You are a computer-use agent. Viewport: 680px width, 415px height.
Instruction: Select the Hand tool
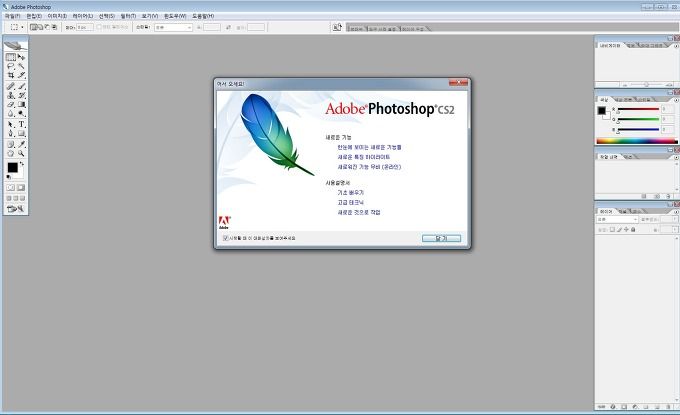click(10, 153)
